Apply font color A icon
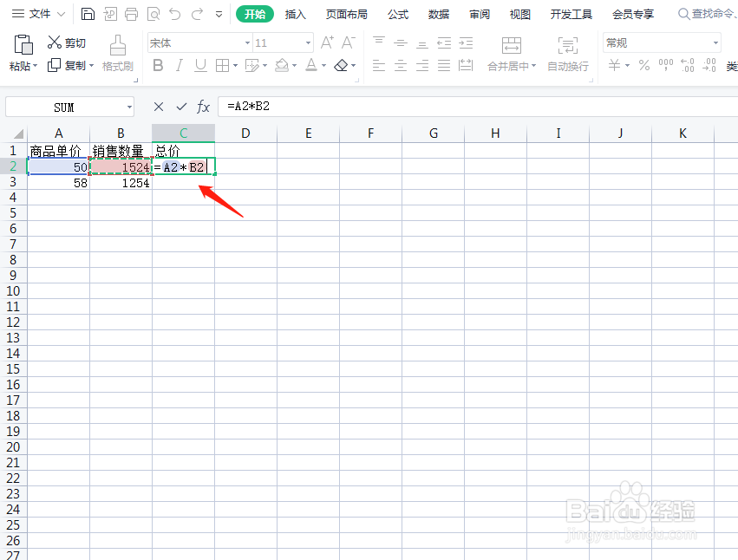This screenshot has height=560, width=738. pos(311,65)
